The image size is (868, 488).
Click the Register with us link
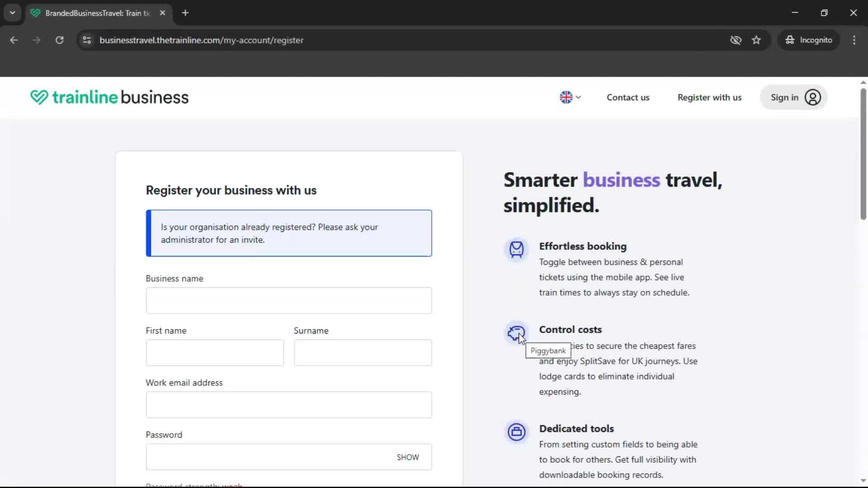709,98
